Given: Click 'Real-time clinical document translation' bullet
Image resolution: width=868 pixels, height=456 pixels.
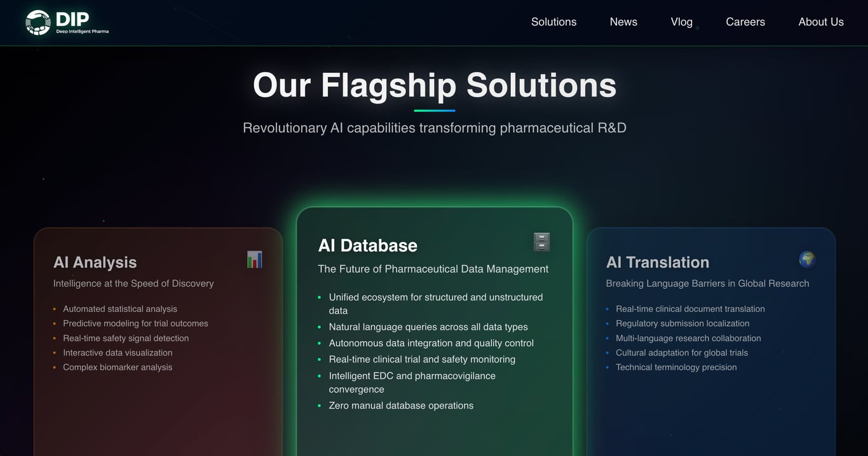Looking at the screenshot, I should (690, 309).
